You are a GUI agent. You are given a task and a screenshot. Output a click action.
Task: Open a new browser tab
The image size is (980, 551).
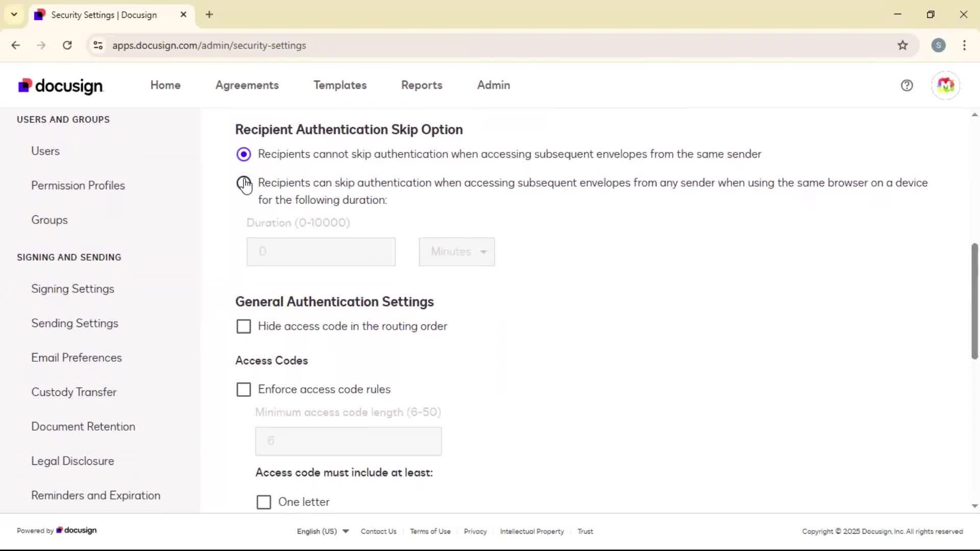209,15
